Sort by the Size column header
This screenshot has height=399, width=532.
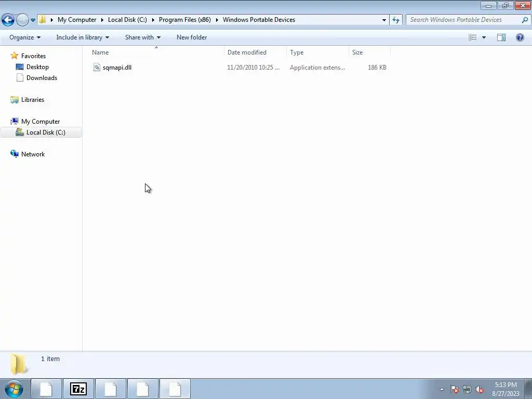coord(369,52)
